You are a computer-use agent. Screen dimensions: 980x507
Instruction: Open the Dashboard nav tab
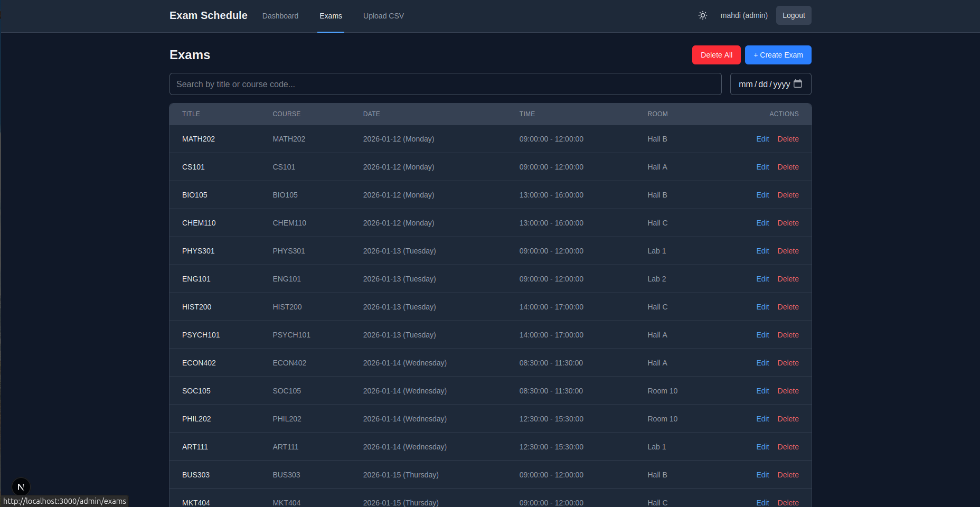click(280, 16)
